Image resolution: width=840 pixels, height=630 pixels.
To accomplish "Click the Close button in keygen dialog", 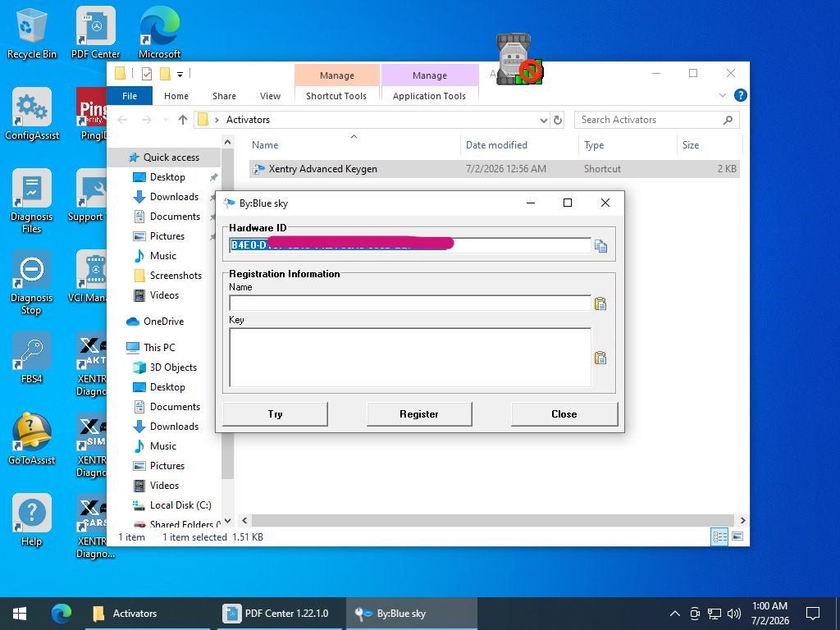I will (564, 414).
